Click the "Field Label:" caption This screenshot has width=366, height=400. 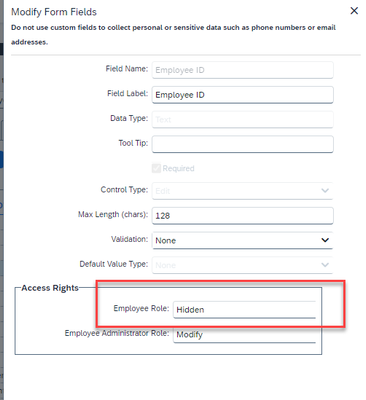pyautogui.click(x=127, y=94)
